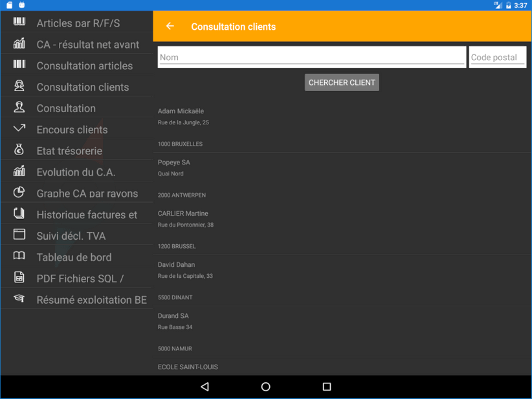Focus the Nom search field
The height and width of the screenshot is (399, 532).
[311, 57]
